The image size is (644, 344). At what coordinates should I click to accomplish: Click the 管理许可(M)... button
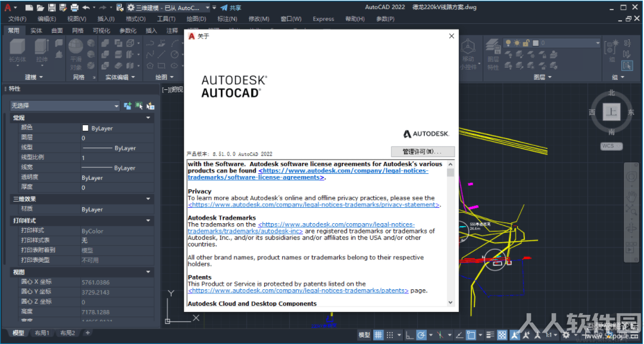pyautogui.click(x=423, y=152)
